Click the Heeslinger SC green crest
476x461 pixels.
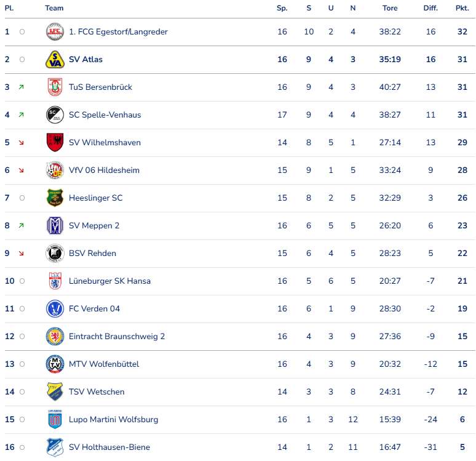pos(55,198)
